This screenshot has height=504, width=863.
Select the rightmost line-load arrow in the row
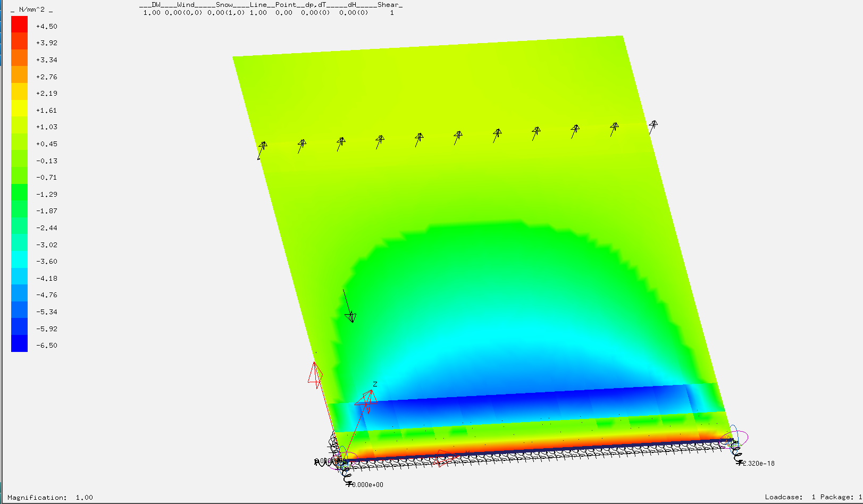point(652,127)
